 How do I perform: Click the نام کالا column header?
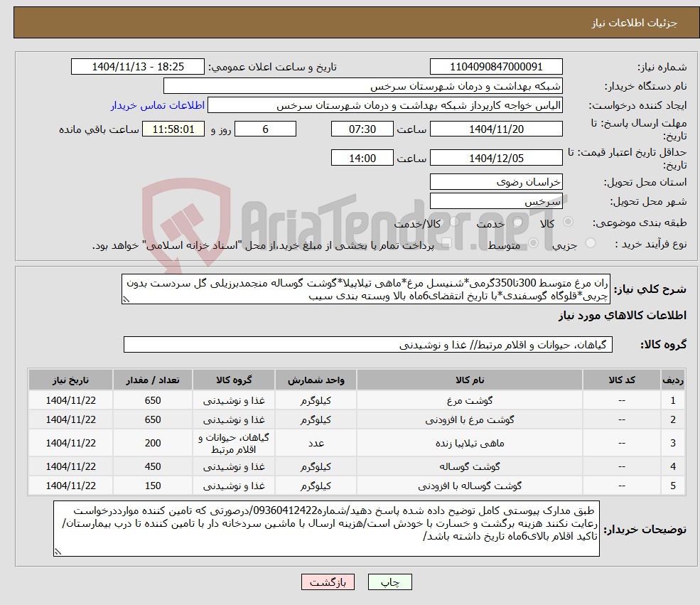[470, 380]
